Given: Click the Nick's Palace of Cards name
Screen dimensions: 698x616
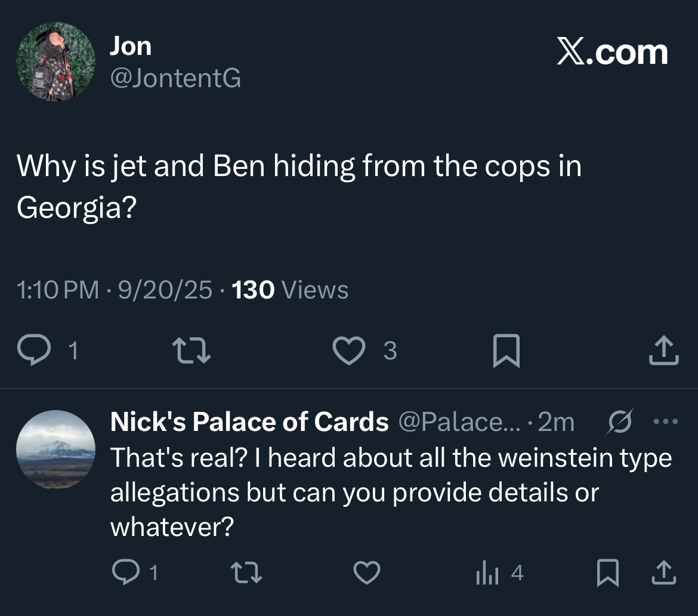Looking at the screenshot, I should 249,422.
